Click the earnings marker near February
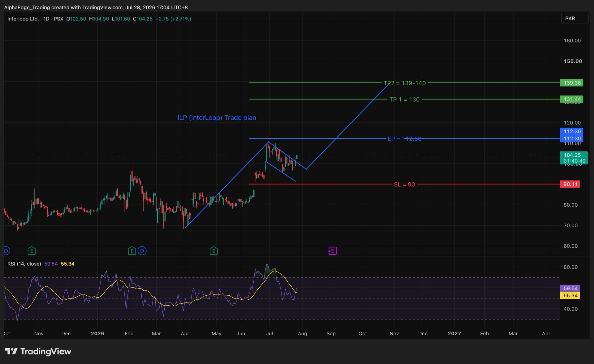The width and height of the screenshot is (594, 364). 132,251
